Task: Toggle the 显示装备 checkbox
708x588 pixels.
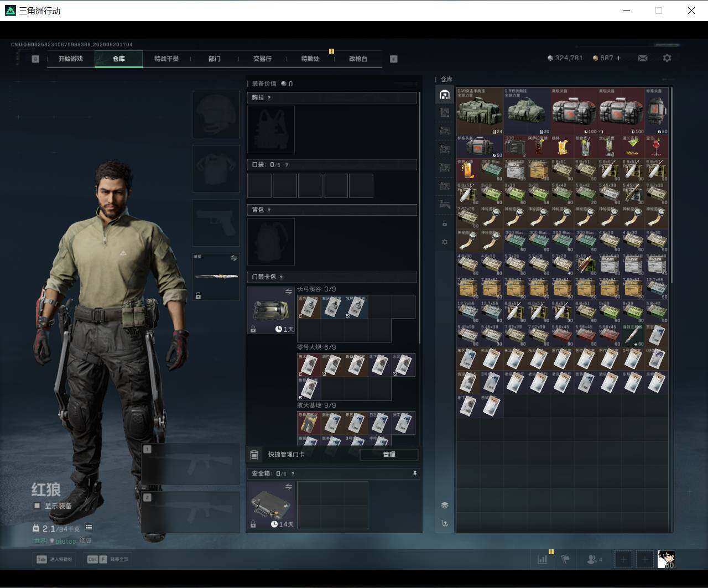Action: click(x=37, y=506)
